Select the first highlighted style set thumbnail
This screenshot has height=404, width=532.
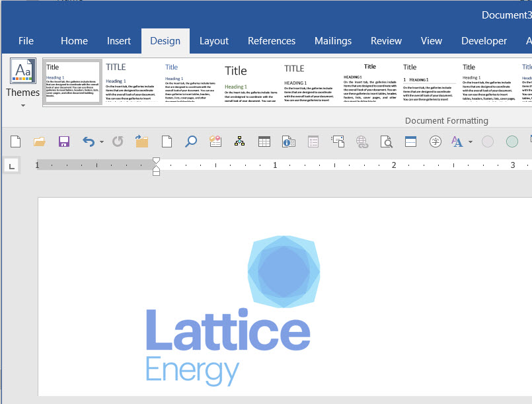(72, 82)
